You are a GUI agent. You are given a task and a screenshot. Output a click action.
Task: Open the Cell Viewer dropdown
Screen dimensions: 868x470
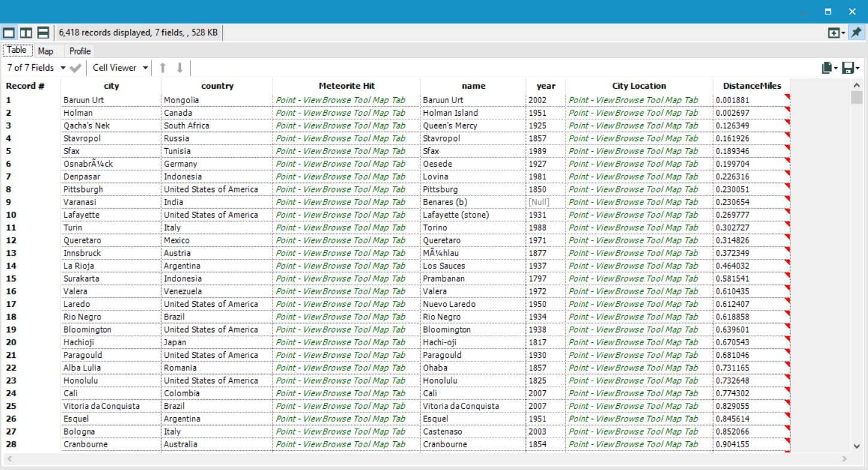(x=120, y=68)
